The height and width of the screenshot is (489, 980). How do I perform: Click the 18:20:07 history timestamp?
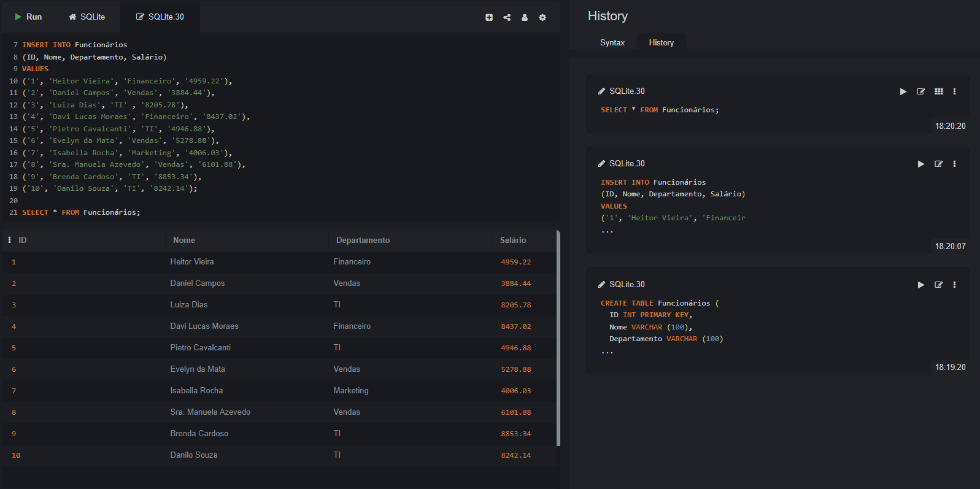click(951, 246)
